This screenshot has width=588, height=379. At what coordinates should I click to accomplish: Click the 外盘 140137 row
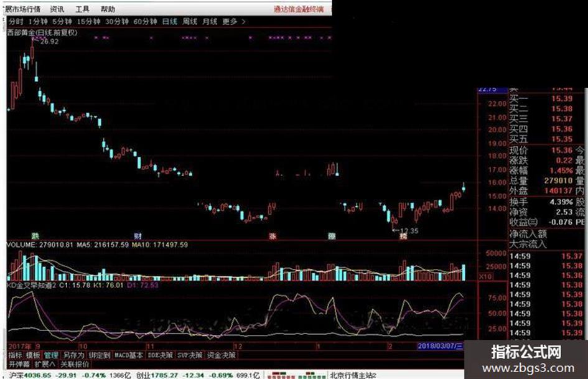coord(541,191)
